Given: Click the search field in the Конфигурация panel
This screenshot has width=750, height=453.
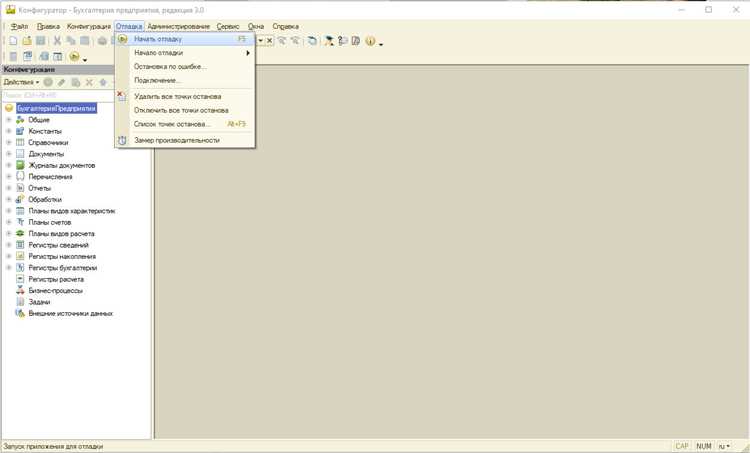Looking at the screenshot, I should pyautogui.click(x=57, y=95).
